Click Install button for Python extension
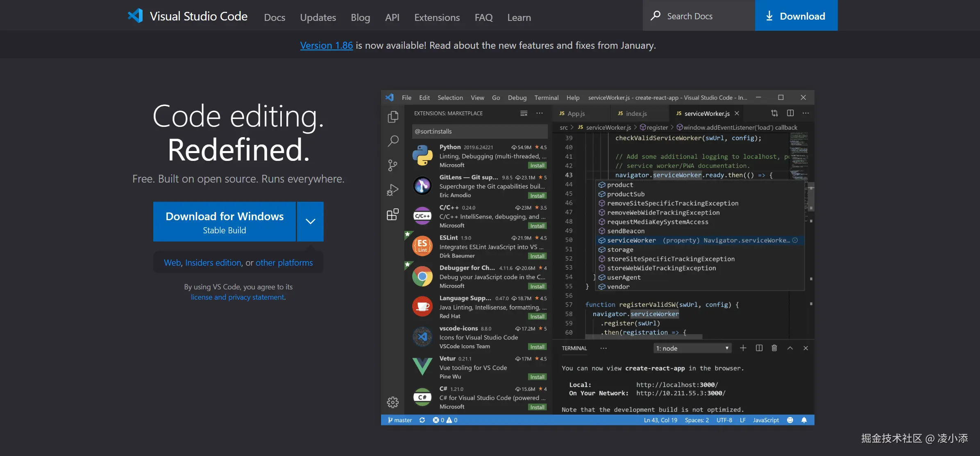This screenshot has height=456, width=980. click(x=537, y=165)
